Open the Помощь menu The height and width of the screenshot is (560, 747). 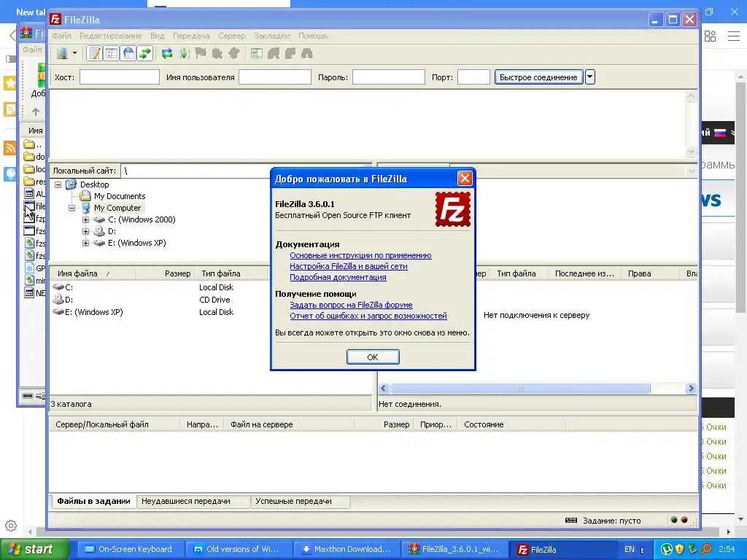[x=313, y=36]
